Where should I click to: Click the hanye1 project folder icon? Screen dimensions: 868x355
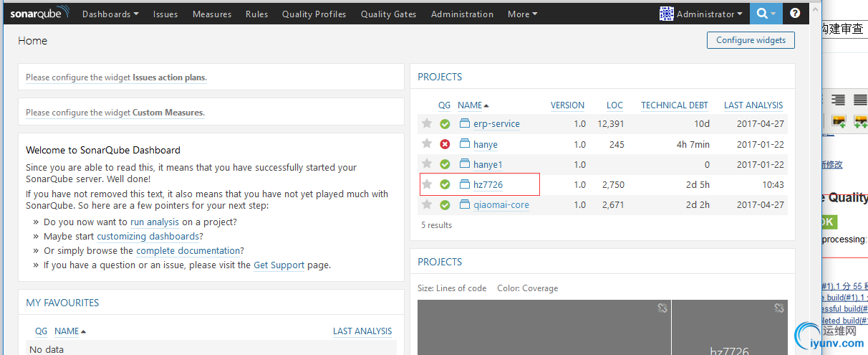click(x=464, y=164)
